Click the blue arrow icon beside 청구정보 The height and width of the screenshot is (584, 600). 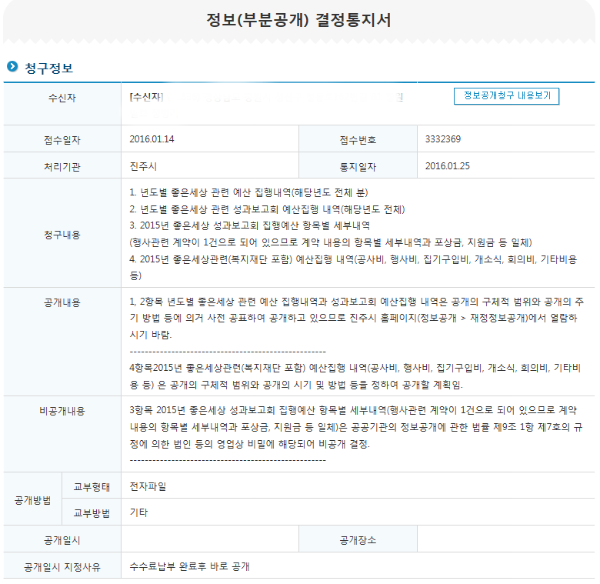[12, 67]
